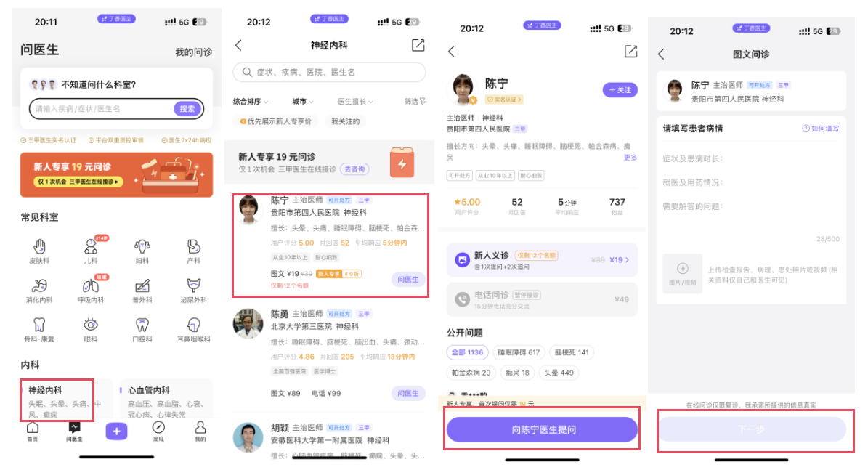Tap the 眼科 eye icon
Image resolution: width=868 pixels, height=470 pixels.
(x=91, y=325)
